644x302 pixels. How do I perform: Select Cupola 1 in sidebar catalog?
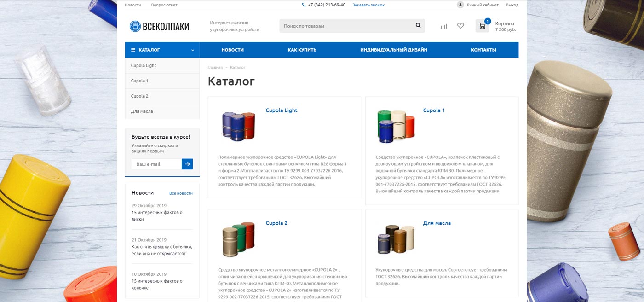point(162,81)
